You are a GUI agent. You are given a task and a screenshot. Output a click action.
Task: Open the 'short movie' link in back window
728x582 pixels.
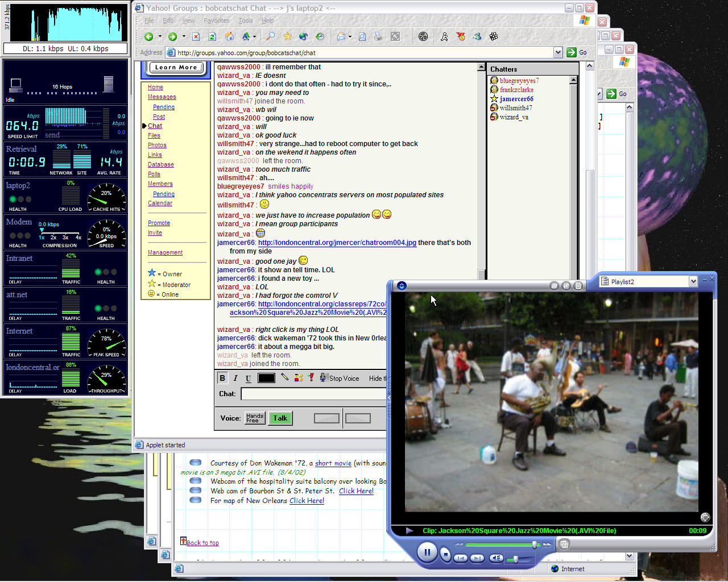333,463
